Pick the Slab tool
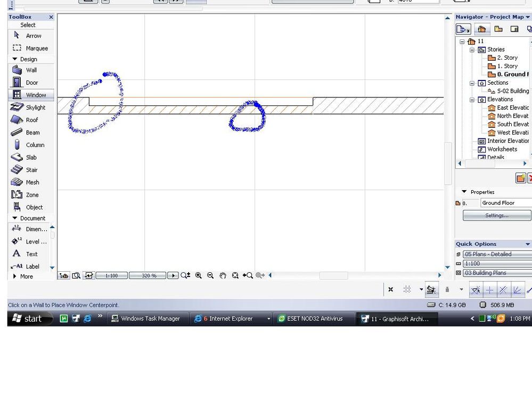 coord(30,158)
